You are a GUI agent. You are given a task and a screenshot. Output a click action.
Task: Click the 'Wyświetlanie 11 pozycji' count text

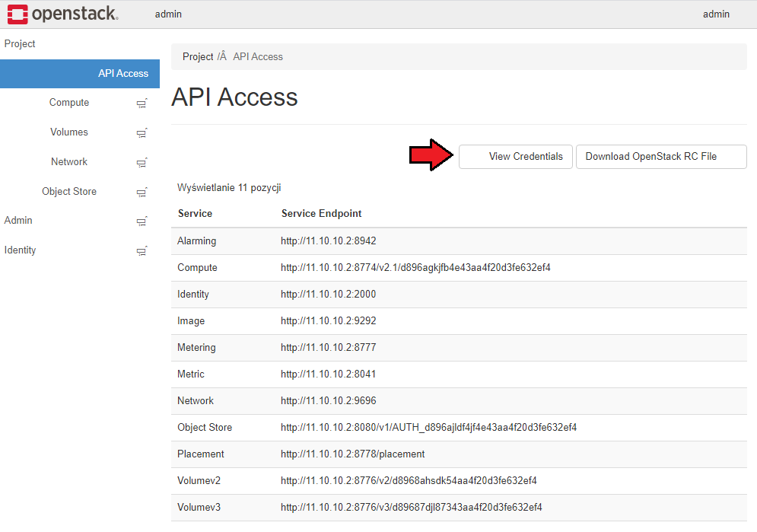pos(229,187)
